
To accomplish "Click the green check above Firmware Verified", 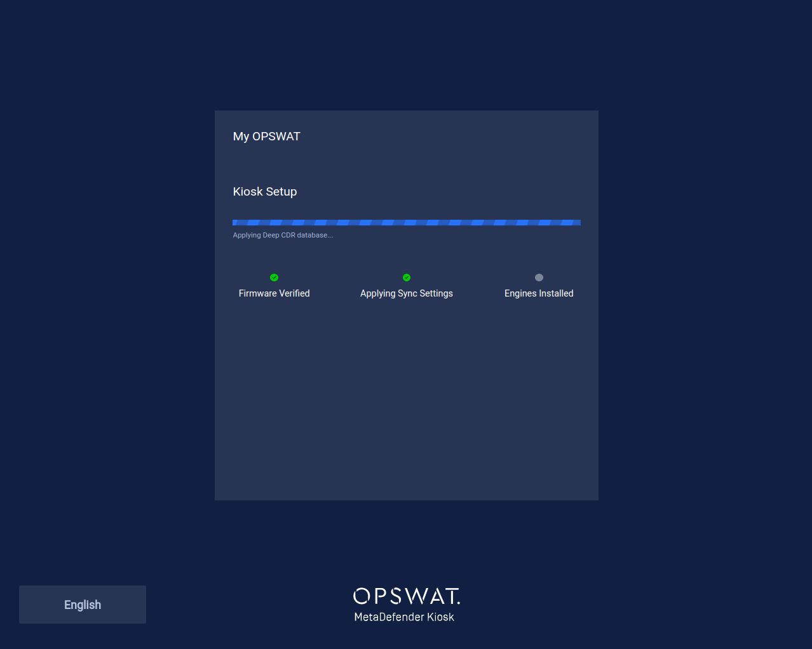I will pyautogui.click(x=274, y=278).
